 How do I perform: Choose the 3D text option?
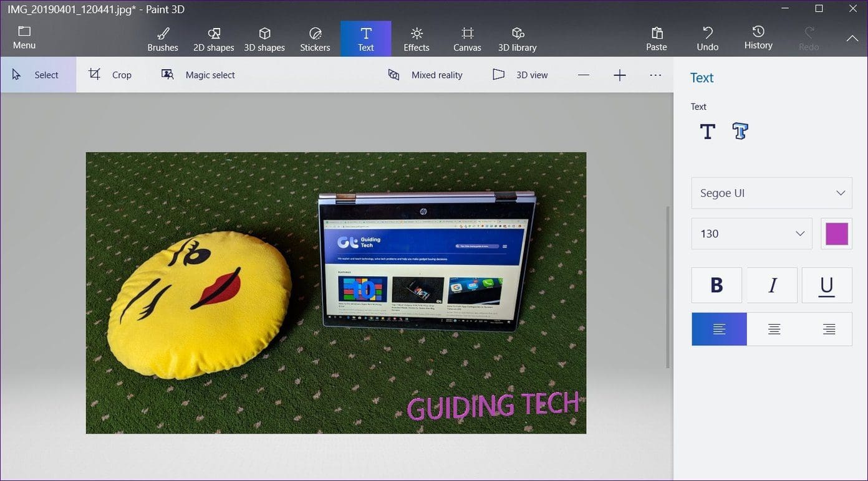point(740,131)
